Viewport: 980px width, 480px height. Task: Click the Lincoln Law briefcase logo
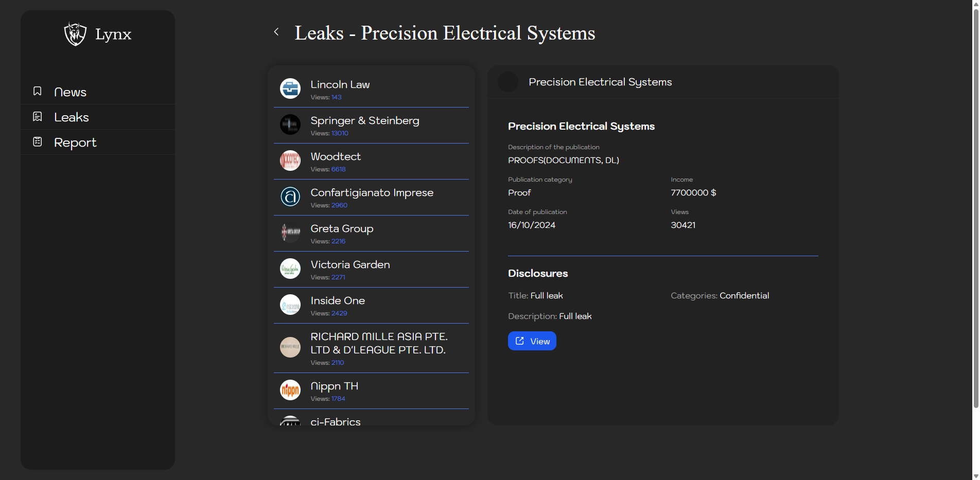click(x=290, y=88)
